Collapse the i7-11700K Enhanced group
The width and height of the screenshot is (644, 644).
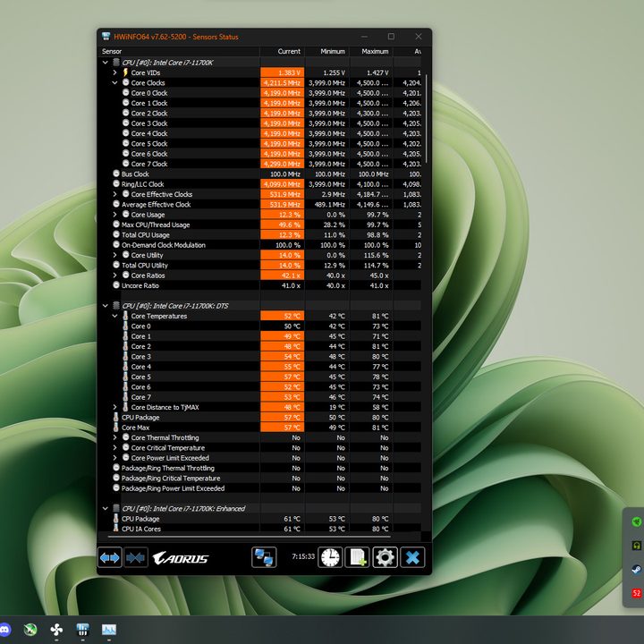click(x=106, y=508)
